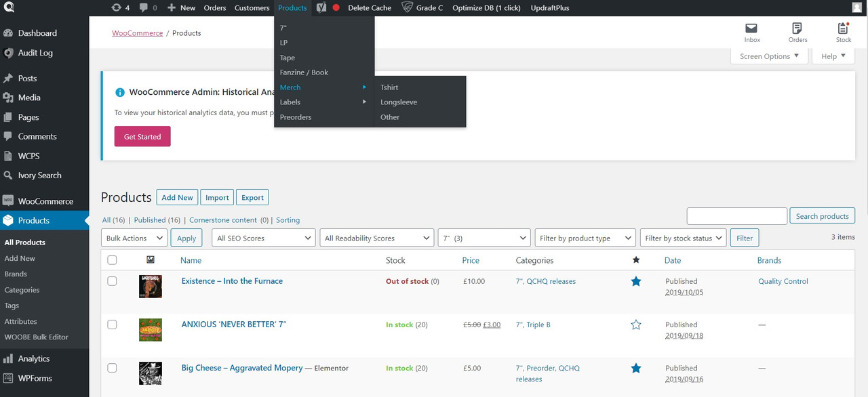Open thumbnail of Big Cheese – Aggravated Mopery
868x397 pixels.
[x=151, y=373]
